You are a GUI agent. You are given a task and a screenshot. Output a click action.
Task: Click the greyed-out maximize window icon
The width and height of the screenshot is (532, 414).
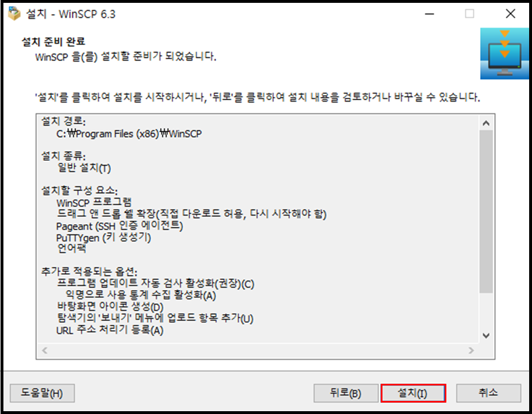470,14
